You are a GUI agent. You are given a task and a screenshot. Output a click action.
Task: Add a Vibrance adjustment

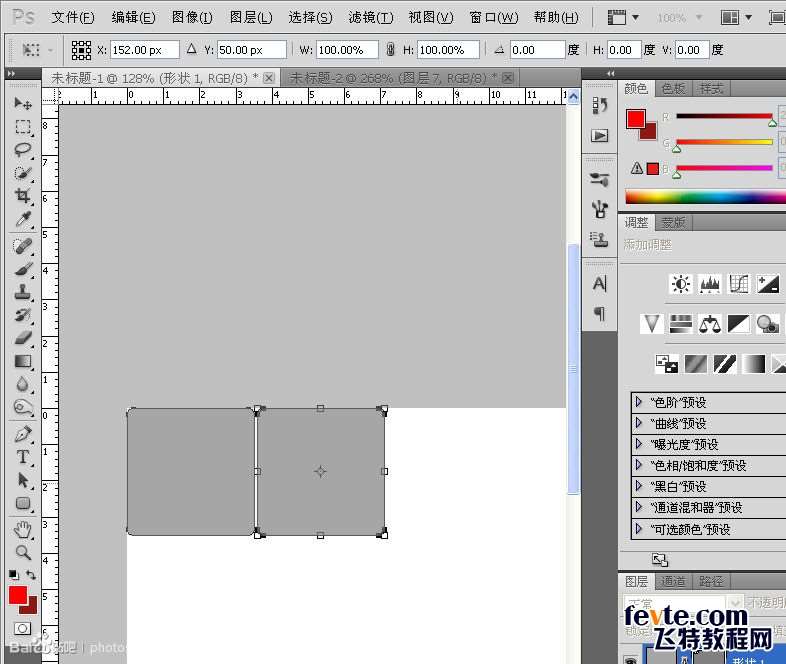(x=652, y=324)
